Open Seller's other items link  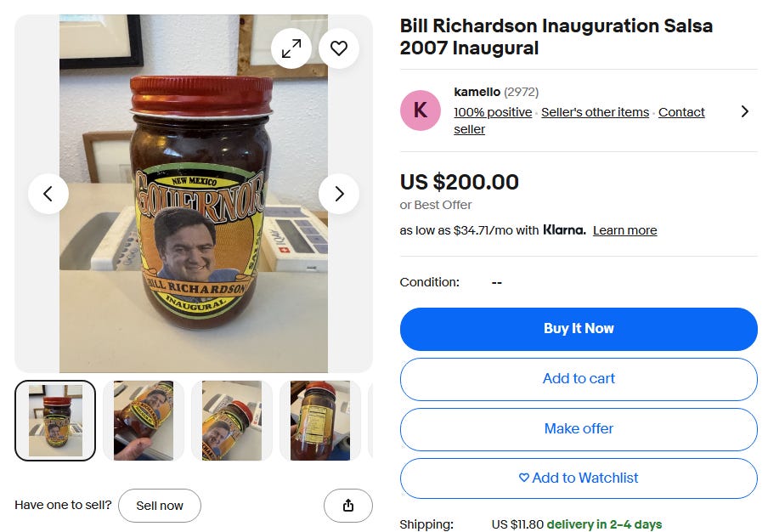pos(595,112)
